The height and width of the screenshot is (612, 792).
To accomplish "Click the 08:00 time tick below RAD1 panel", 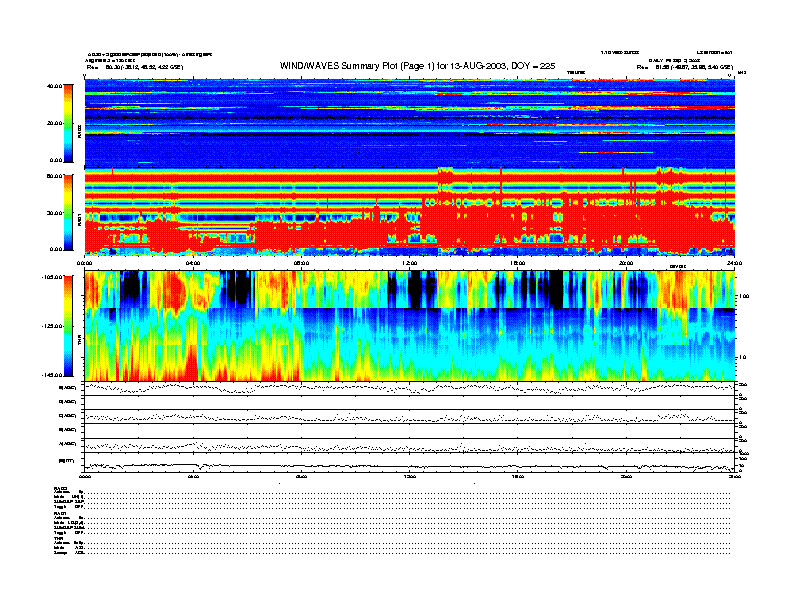I will 301,262.
